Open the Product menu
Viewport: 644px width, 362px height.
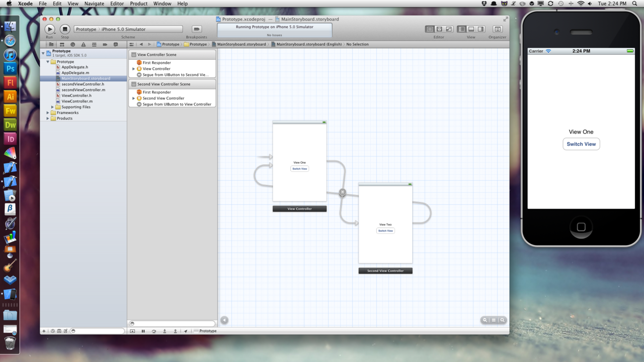click(x=139, y=4)
